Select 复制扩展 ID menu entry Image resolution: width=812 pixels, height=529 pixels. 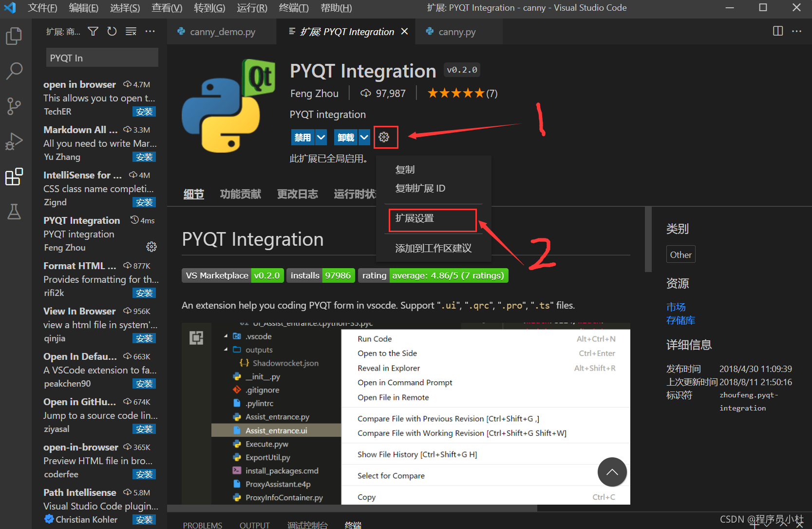tap(434, 188)
